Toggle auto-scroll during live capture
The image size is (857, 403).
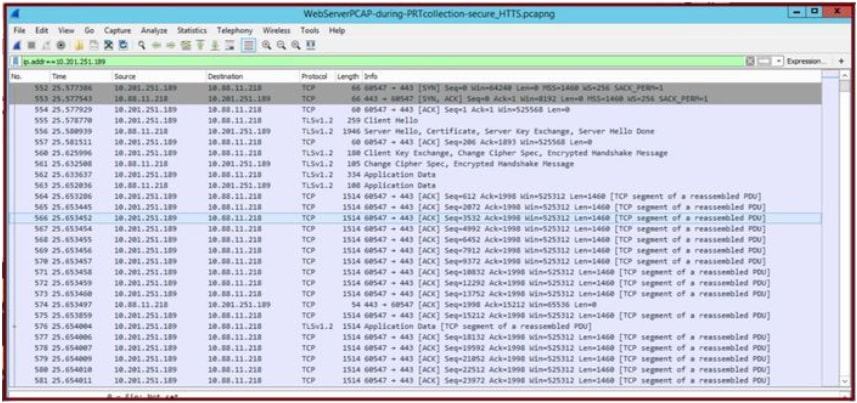[230, 45]
